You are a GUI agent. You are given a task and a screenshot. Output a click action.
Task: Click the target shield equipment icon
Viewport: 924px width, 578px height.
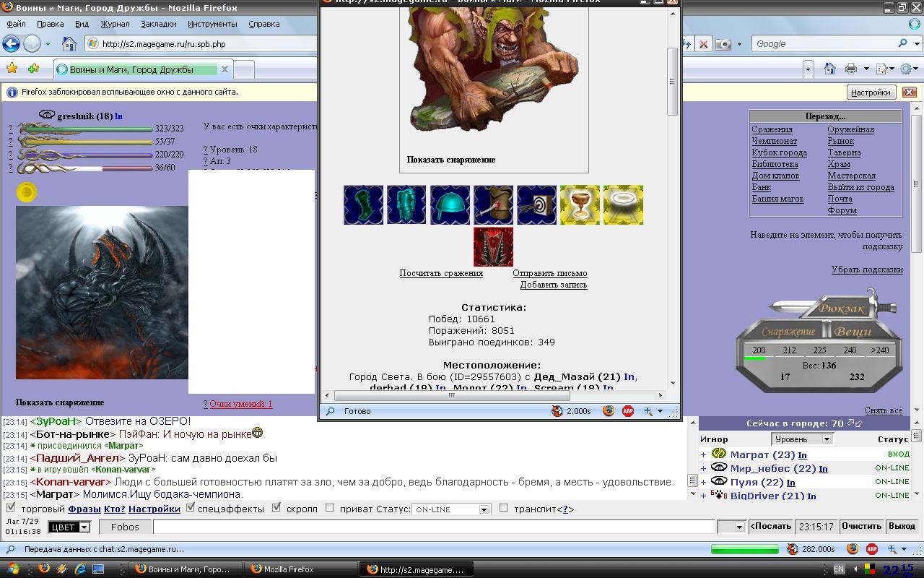536,204
